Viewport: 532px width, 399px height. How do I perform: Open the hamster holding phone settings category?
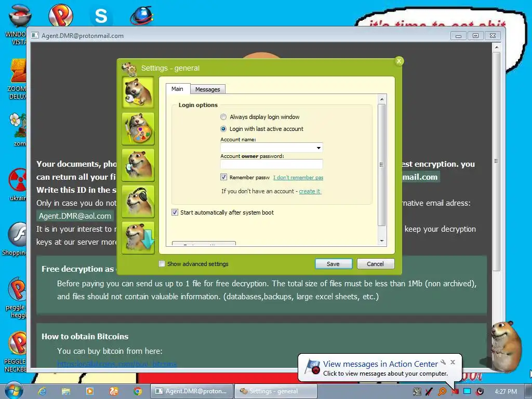pos(138,165)
